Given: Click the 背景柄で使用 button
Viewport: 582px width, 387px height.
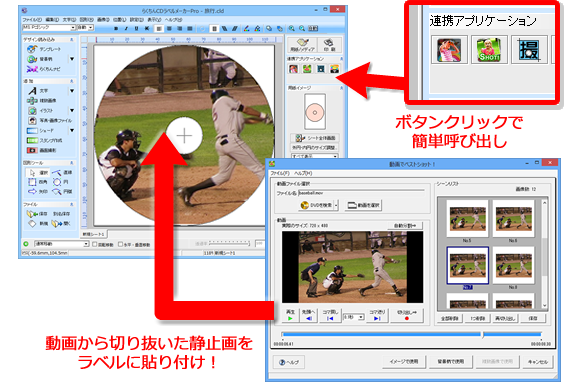Looking at the screenshot, I should coord(450,361).
